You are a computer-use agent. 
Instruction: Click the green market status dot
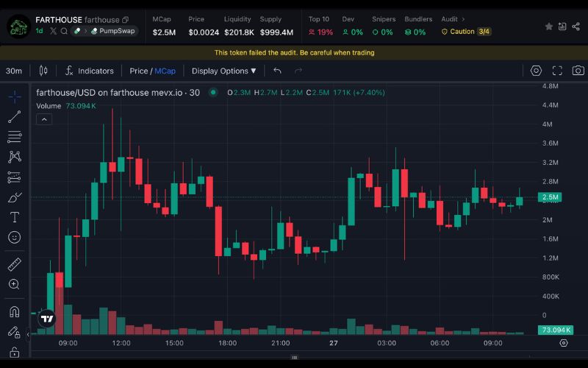point(213,93)
